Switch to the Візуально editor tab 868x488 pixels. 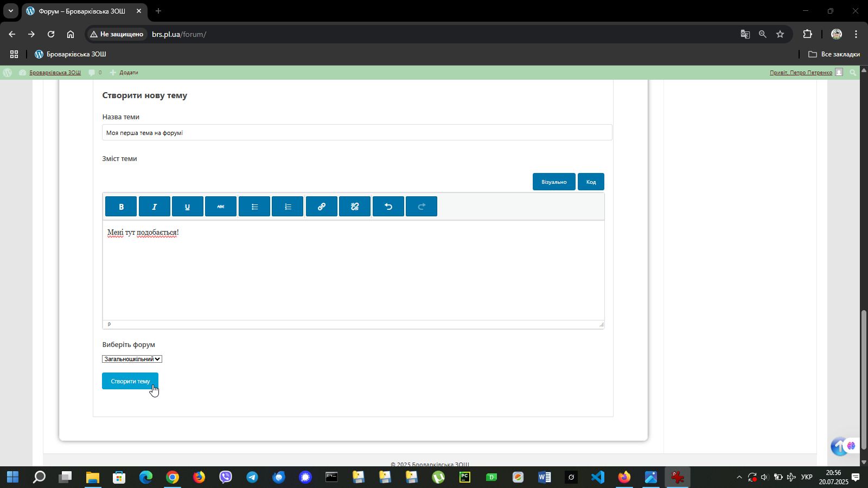553,182
